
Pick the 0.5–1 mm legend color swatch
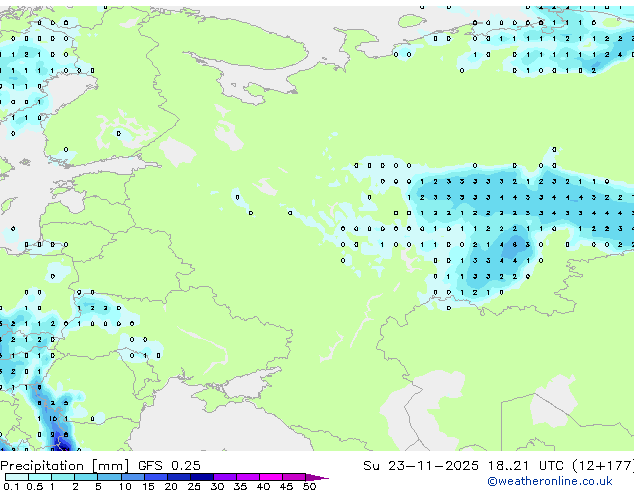[x=40, y=477]
